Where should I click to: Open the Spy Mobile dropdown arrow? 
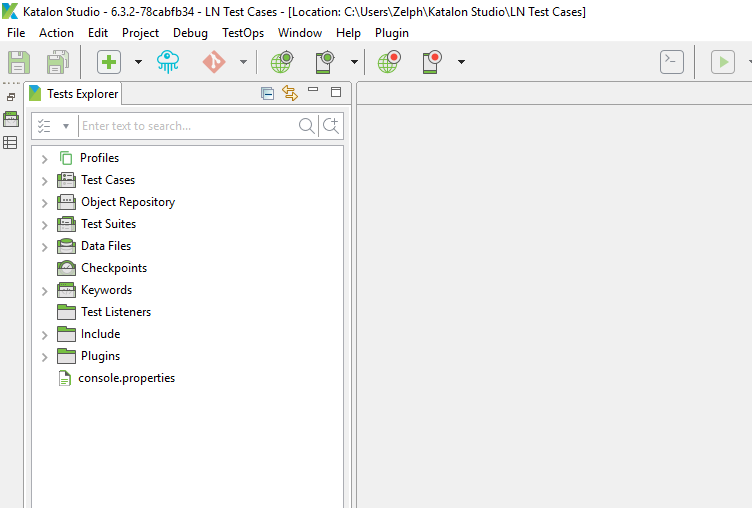pyautogui.click(x=354, y=62)
